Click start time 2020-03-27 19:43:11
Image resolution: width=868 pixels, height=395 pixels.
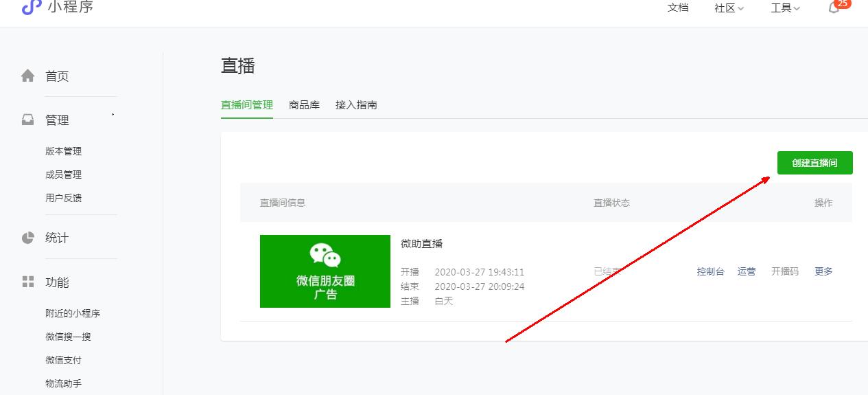point(480,273)
